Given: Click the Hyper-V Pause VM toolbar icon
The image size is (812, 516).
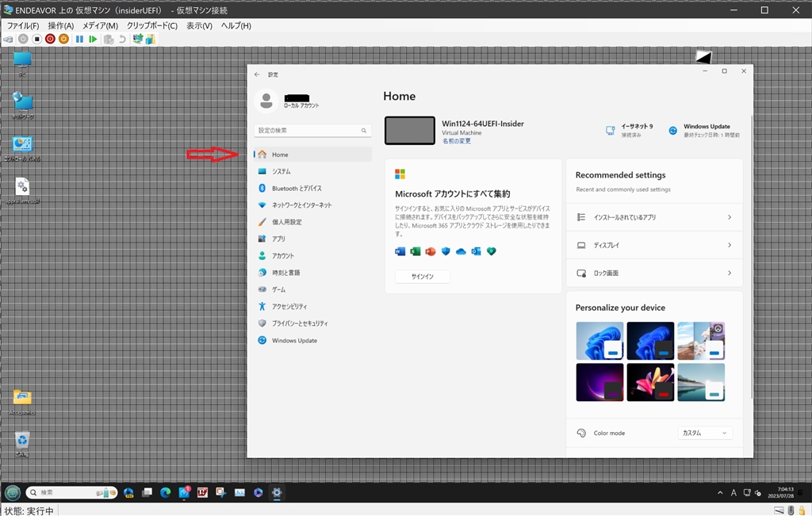Looking at the screenshot, I should point(79,39).
